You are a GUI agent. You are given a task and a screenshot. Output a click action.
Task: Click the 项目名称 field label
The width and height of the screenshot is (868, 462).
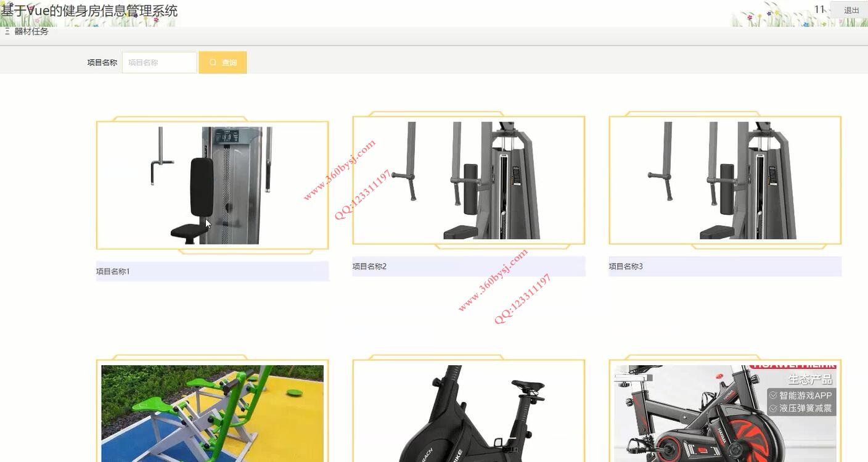point(102,62)
